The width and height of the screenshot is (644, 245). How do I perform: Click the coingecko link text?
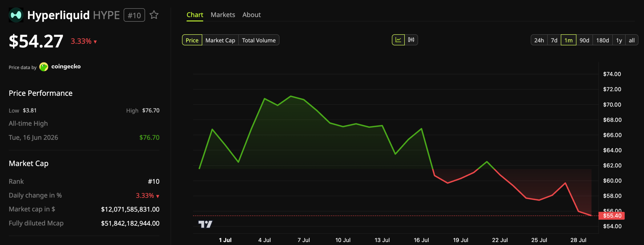(x=66, y=67)
